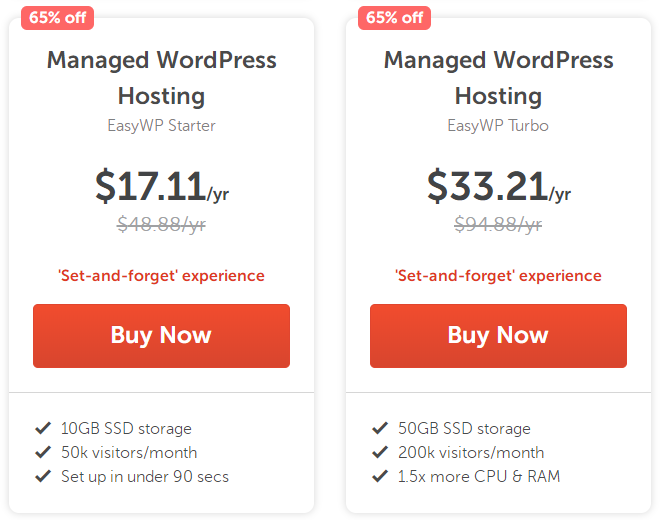Select the $17.11/yr price
Screen dimensions: 661x520
tap(161, 186)
